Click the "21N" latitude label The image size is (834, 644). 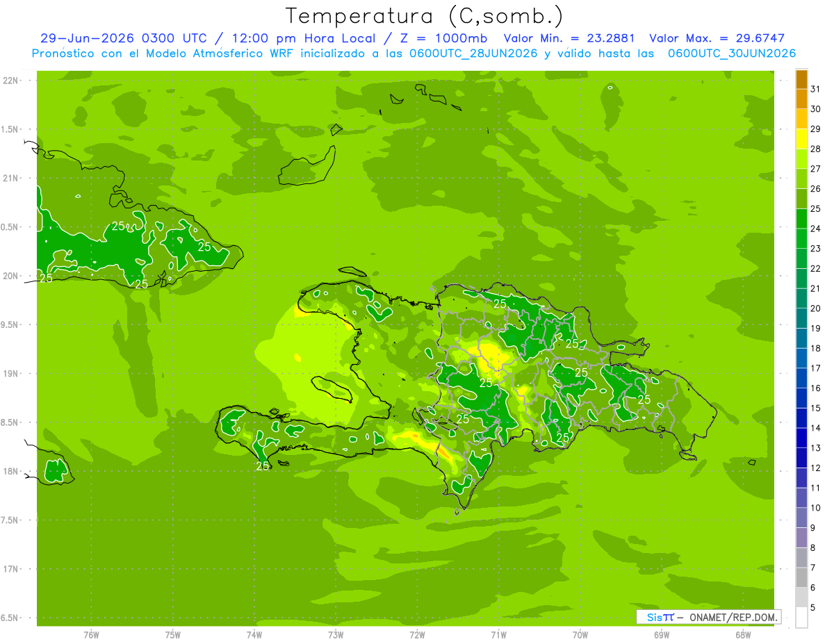point(11,179)
